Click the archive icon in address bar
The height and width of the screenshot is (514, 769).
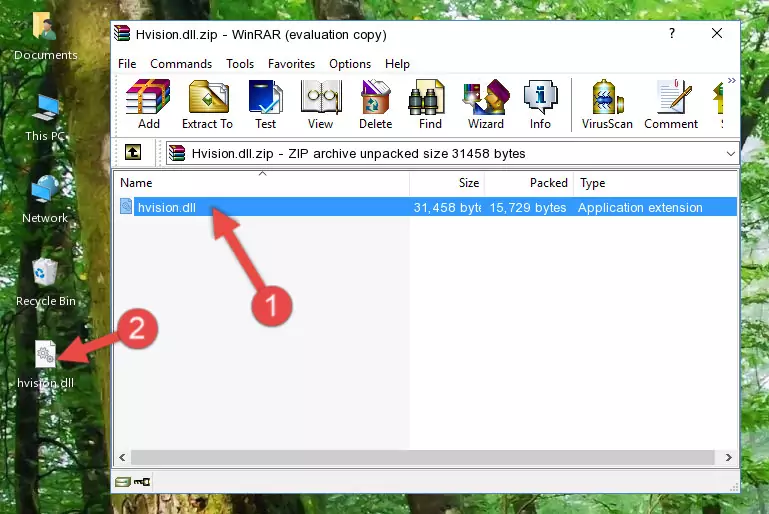pos(177,154)
